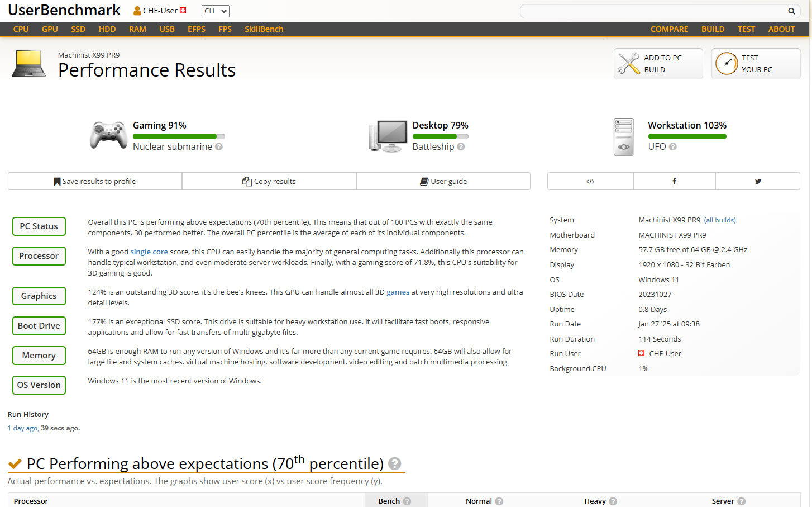Click the Graphics button
The width and height of the screenshot is (812, 507).
click(x=39, y=296)
